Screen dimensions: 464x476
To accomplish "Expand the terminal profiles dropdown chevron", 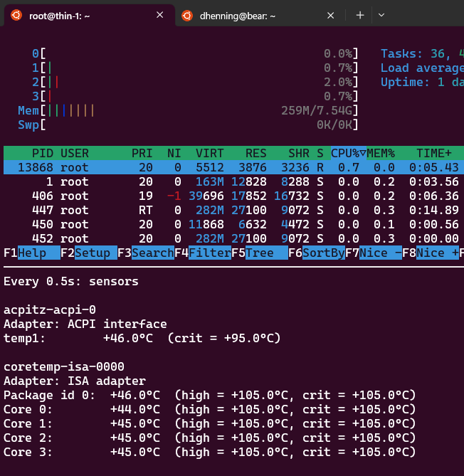I will tap(381, 15).
